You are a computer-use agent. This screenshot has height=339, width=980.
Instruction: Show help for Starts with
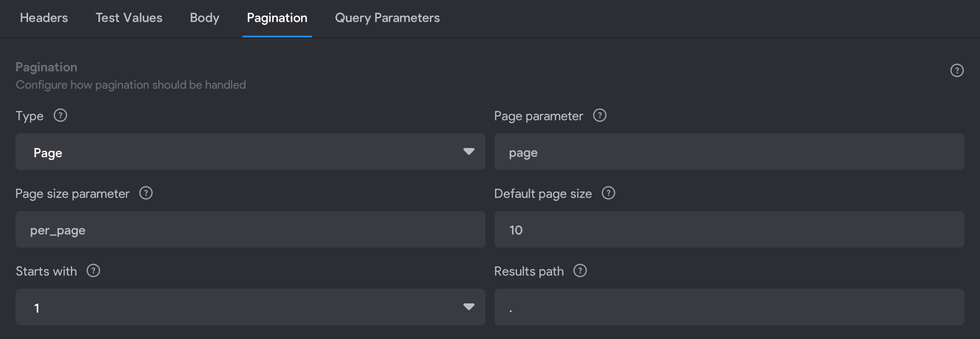click(x=93, y=271)
